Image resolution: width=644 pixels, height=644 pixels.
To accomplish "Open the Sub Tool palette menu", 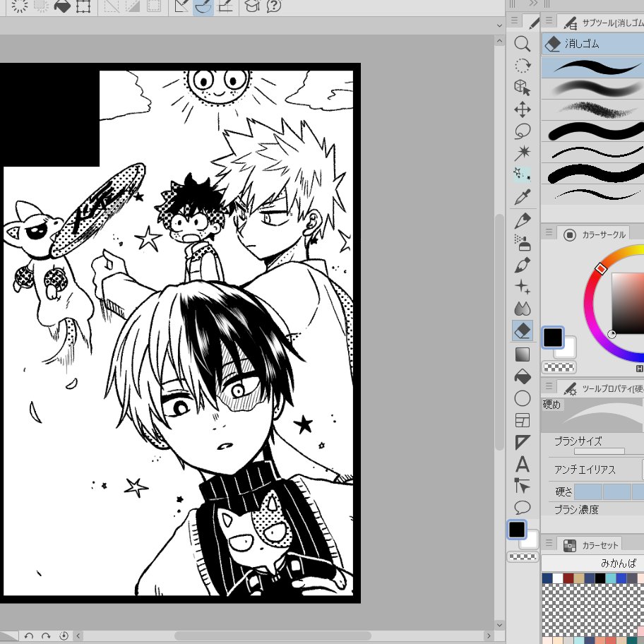I will tap(549, 20).
